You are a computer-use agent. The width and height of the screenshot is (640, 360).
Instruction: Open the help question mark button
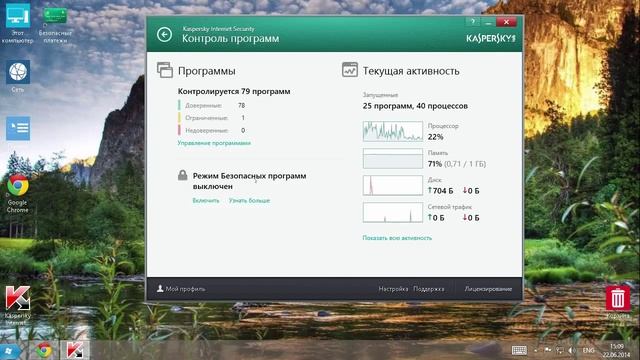[473, 22]
